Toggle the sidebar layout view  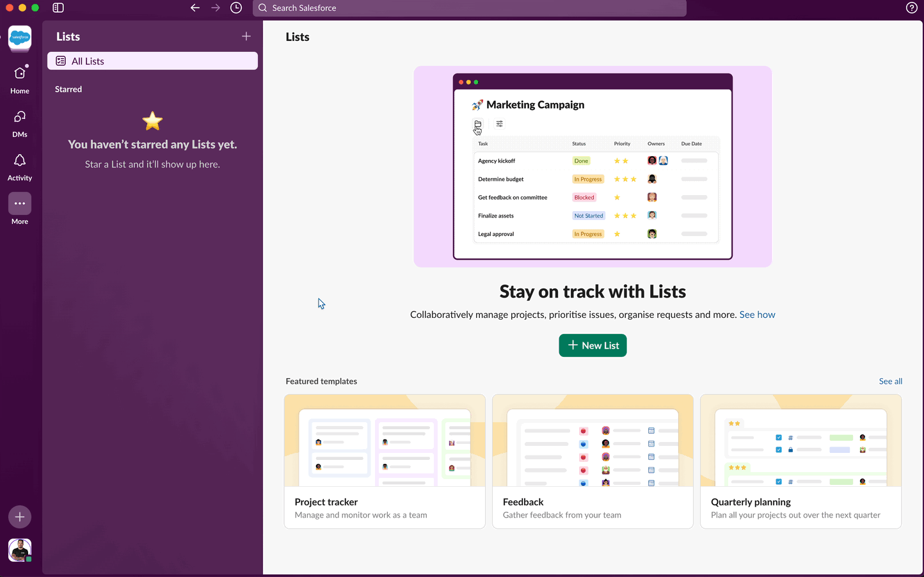coord(58,8)
